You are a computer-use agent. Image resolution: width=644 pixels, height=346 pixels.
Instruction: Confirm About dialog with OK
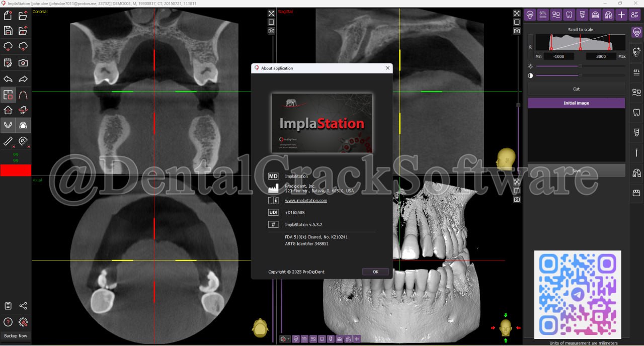pyautogui.click(x=375, y=272)
